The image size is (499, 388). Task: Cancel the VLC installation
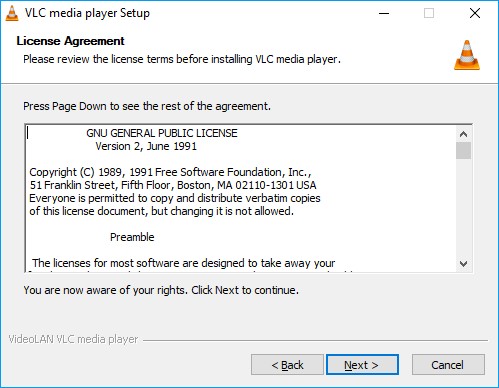point(448,365)
